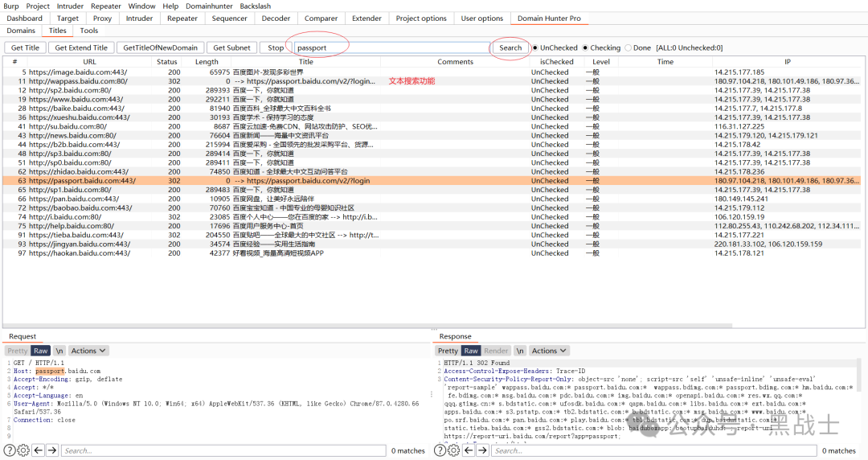The width and height of the screenshot is (868, 460).
Task: Select the Checking radio button
Action: [585, 47]
